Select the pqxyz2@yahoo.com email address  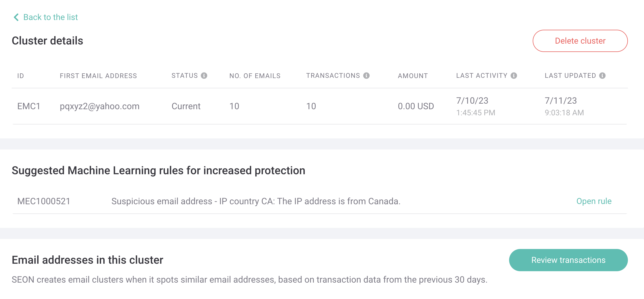pyautogui.click(x=100, y=106)
